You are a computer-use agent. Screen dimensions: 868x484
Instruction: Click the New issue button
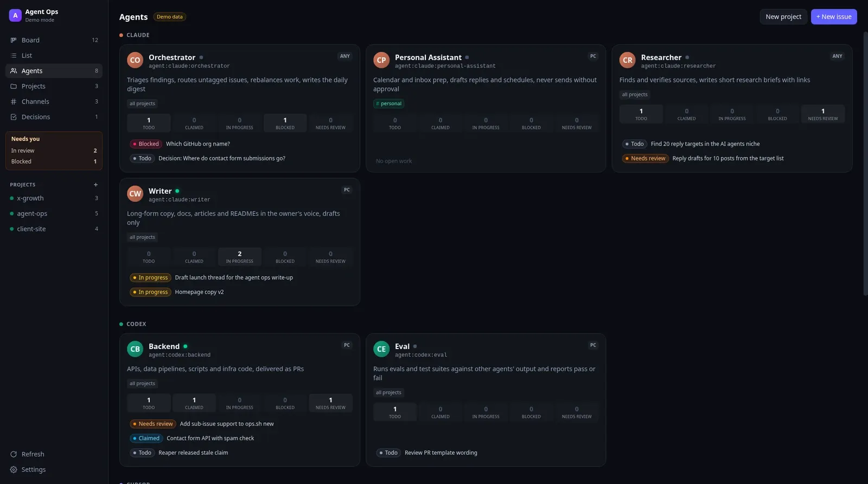point(834,17)
